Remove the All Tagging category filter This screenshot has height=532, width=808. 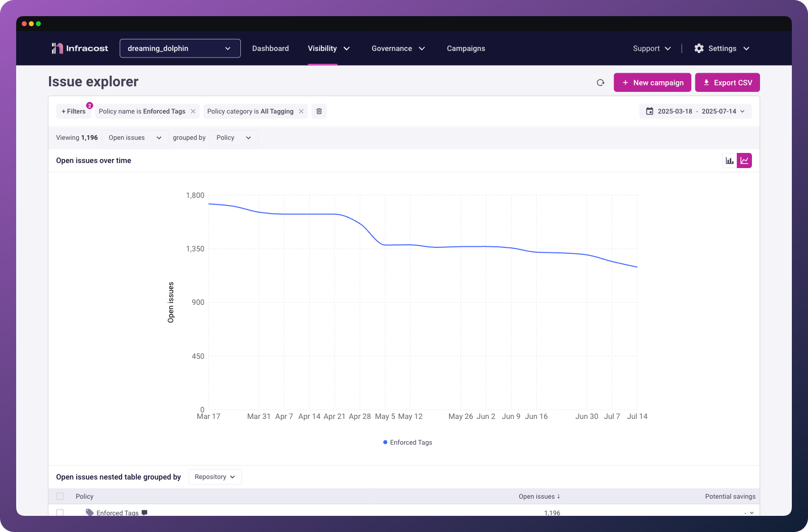pos(301,112)
